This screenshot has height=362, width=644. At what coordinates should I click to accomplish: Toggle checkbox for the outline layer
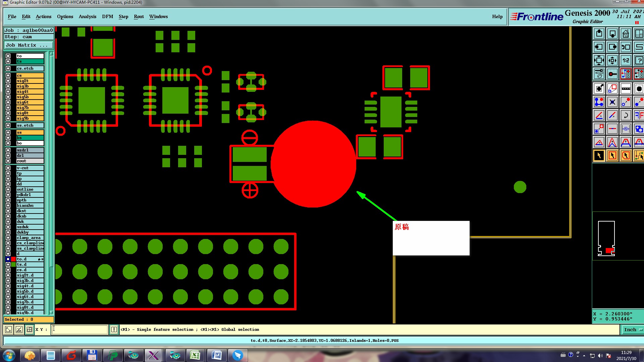pyautogui.click(x=8, y=189)
